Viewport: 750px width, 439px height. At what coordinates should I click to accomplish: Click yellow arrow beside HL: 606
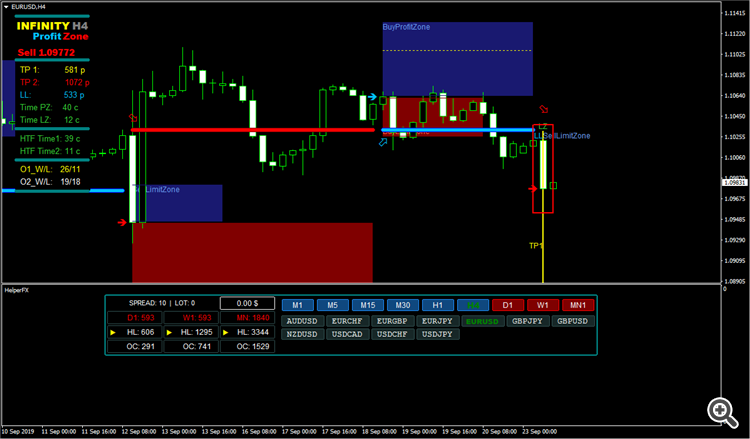(113, 332)
